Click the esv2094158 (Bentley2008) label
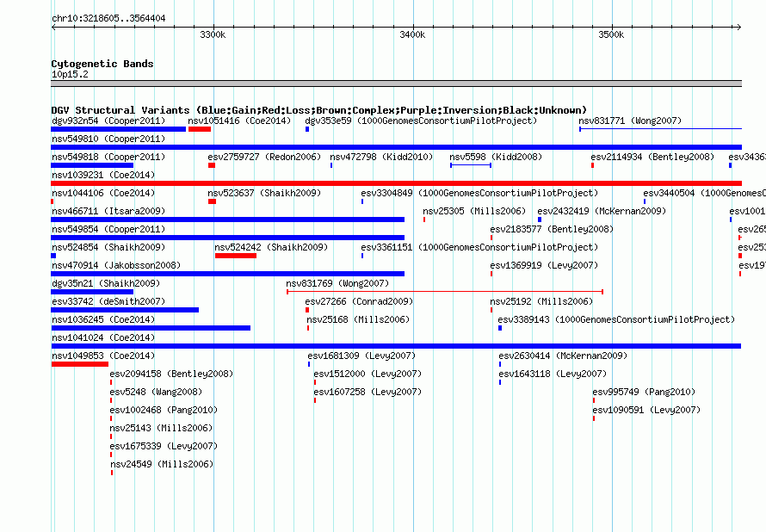Image resolution: width=766 pixels, height=532 pixels. pyautogui.click(x=171, y=374)
